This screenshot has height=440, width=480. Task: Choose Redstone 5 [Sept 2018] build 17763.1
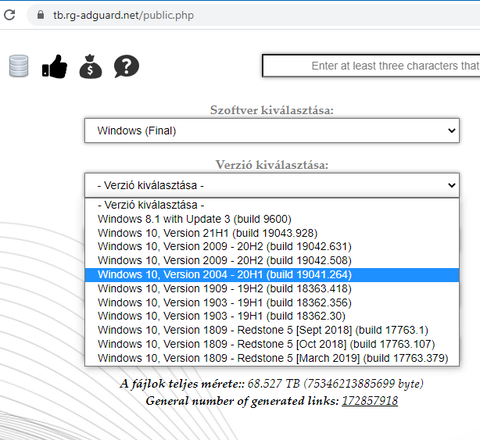tap(272, 330)
